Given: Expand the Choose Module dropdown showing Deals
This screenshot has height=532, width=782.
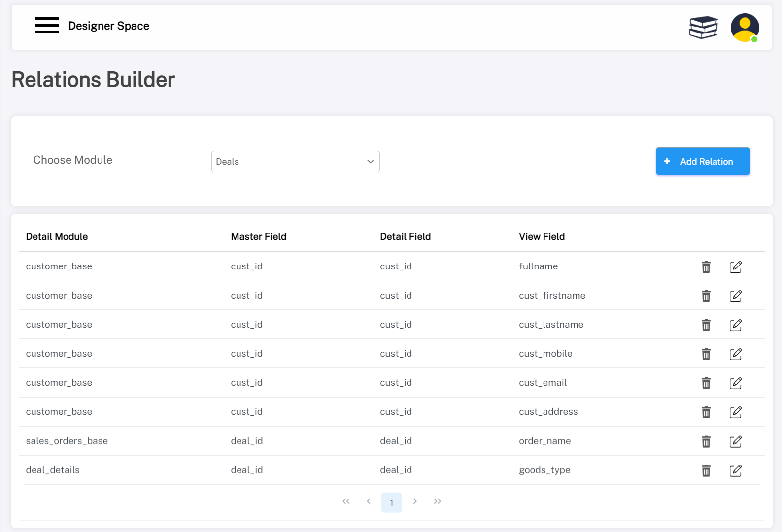Looking at the screenshot, I should click(x=295, y=162).
